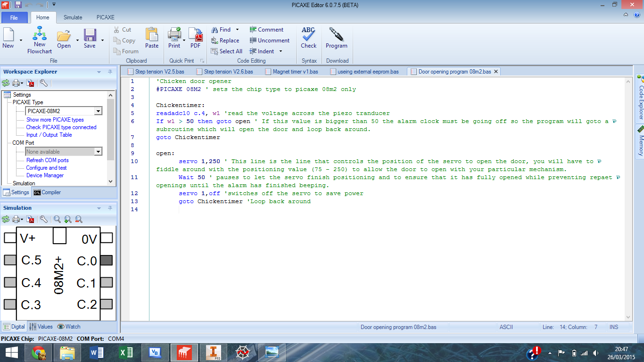
Task: Expand Save button dropdown arrow
Action: [102, 41]
